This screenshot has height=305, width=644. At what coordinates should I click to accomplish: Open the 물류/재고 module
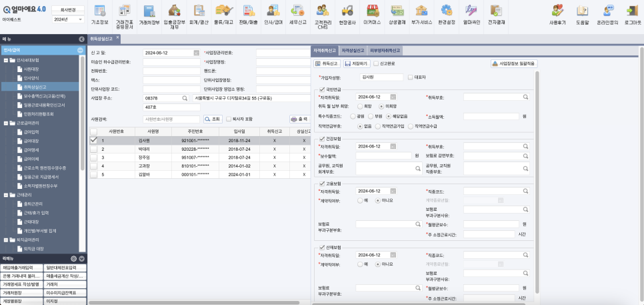pos(224,15)
